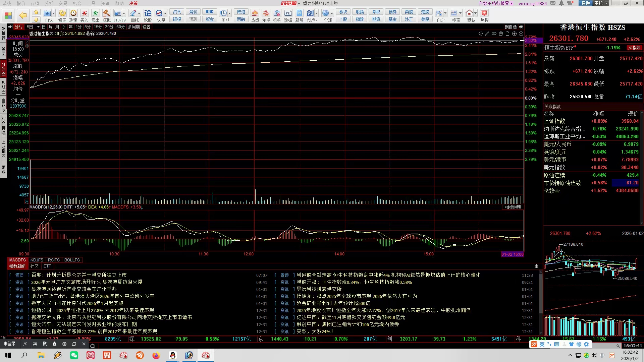Select the 15分 timeframe tab
The image size is (644, 362).
pos(98,27)
